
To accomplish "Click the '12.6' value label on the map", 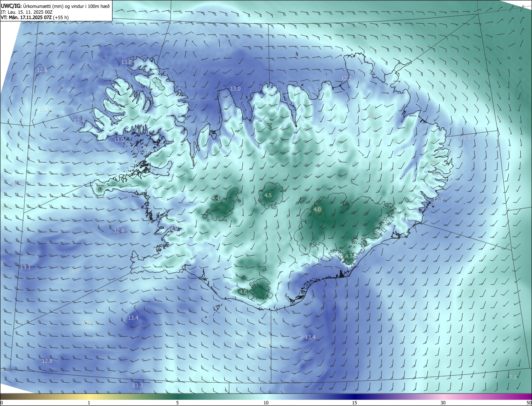I will (x=42, y=70).
